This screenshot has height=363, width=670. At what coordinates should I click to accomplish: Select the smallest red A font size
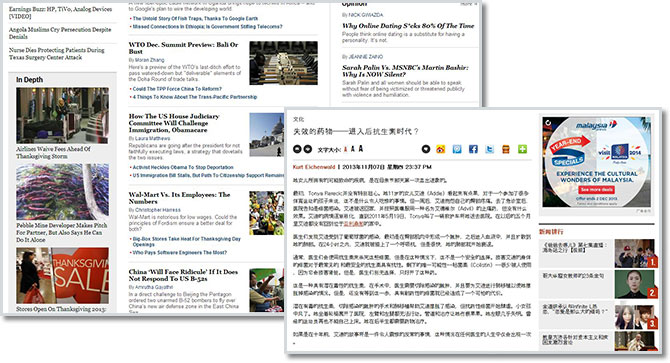click(346, 149)
